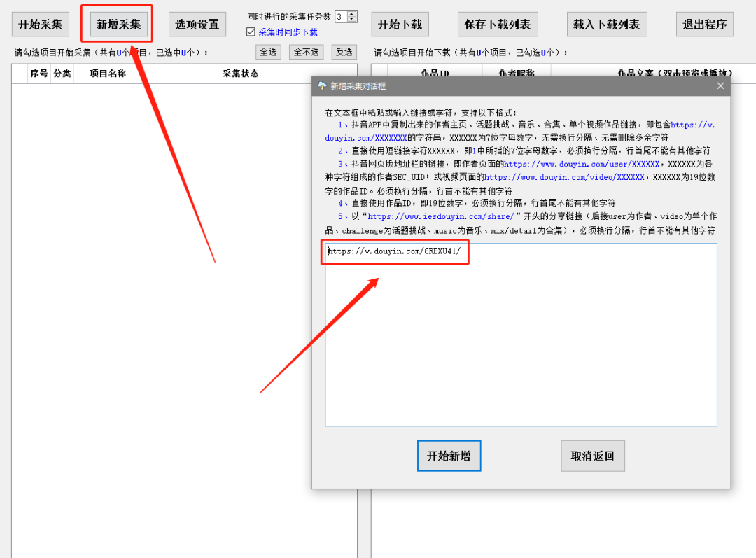Cancel with 取消返回 button
Image resolution: width=756 pixels, height=558 pixels.
coord(593,456)
